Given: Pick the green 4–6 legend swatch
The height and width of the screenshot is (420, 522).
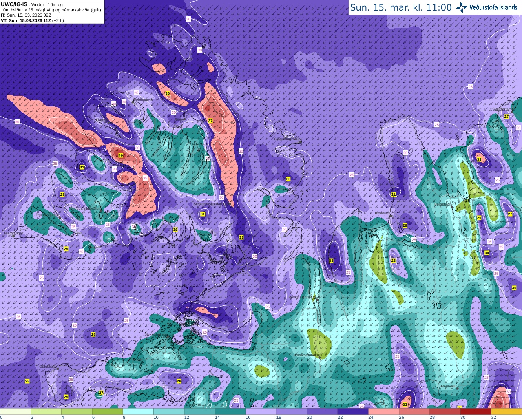Looking at the screenshot, I should coord(77,411).
